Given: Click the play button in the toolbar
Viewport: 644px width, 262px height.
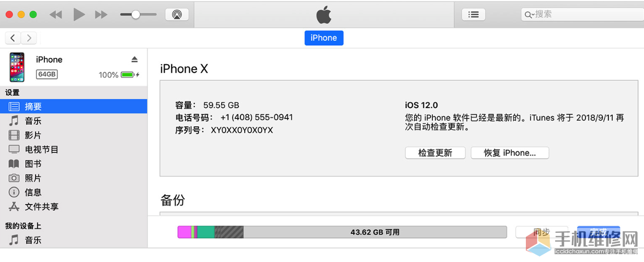Looking at the screenshot, I should click(x=79, y=15).
